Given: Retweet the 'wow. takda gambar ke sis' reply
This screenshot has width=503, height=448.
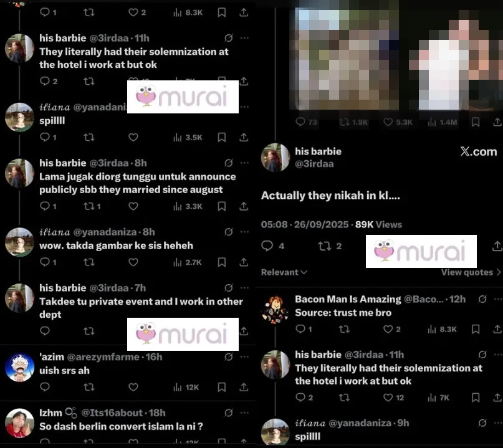Looking at the screenshot, I should coord(89,262).
